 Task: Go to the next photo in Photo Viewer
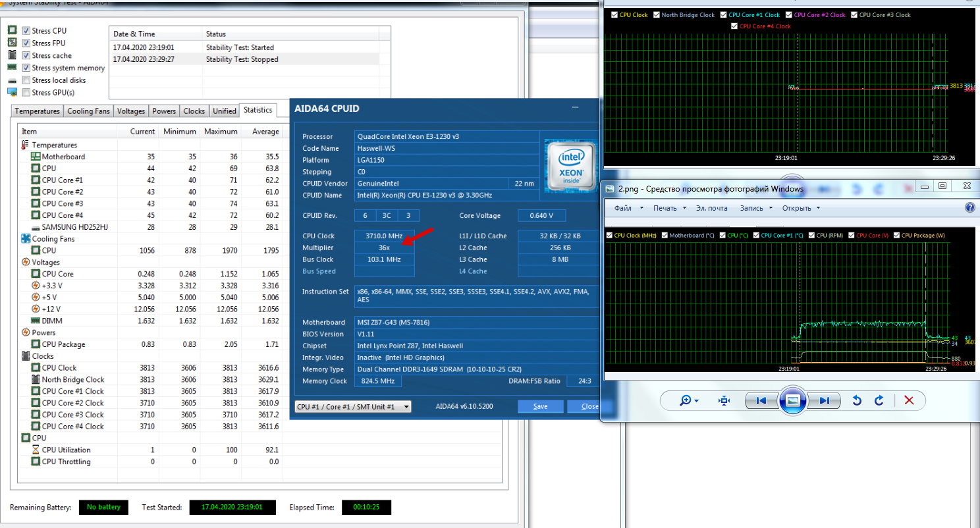pyautogui.click(x=824, y=400)
